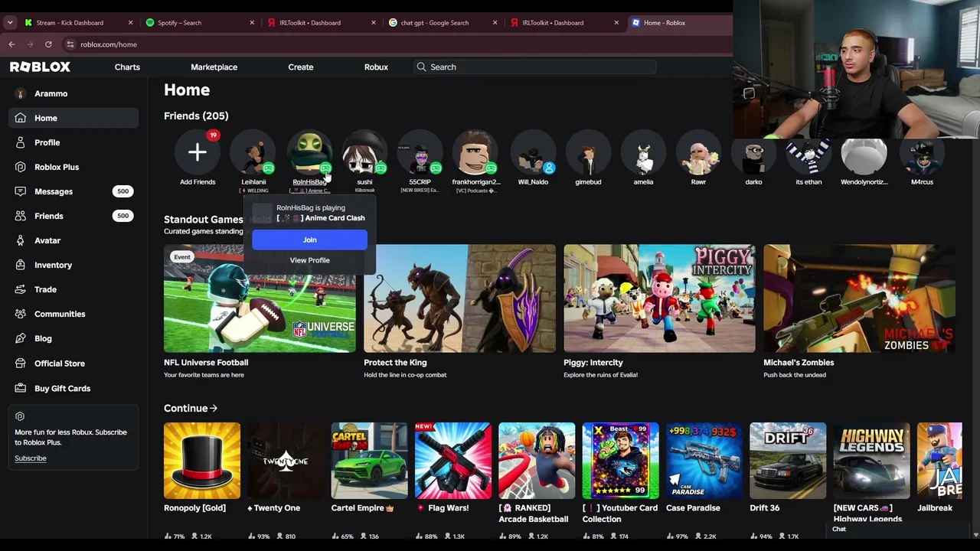Join RoInHisBag's game with the Join button
The width and height of the screenshot is (980, 551).
pos(309,240)
